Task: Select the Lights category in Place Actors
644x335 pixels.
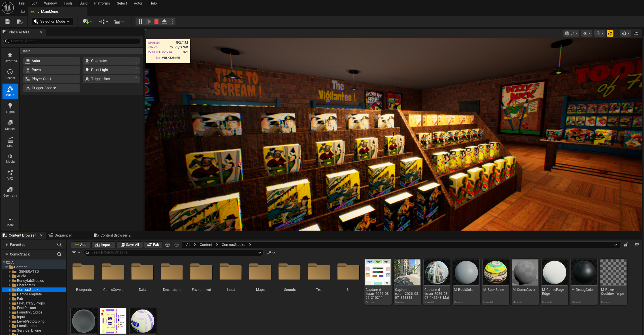Action: (10, 108)
